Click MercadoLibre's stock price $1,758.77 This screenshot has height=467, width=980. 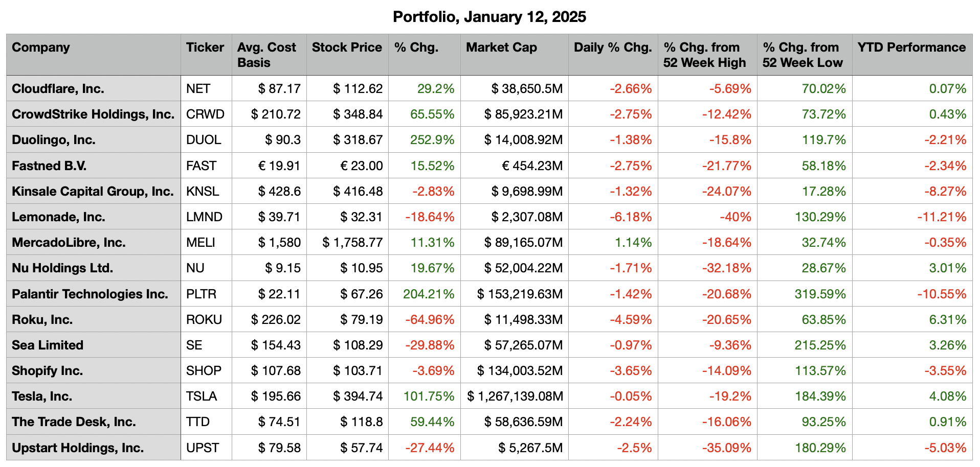pyautogui.click(x=352, y=243)
